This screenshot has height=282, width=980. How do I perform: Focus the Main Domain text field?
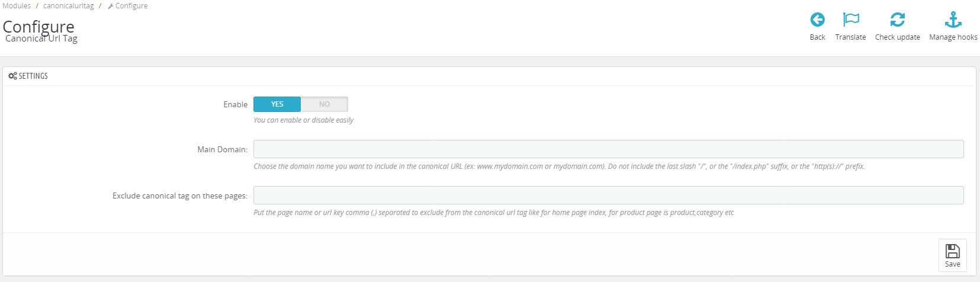tap(608, 149)
